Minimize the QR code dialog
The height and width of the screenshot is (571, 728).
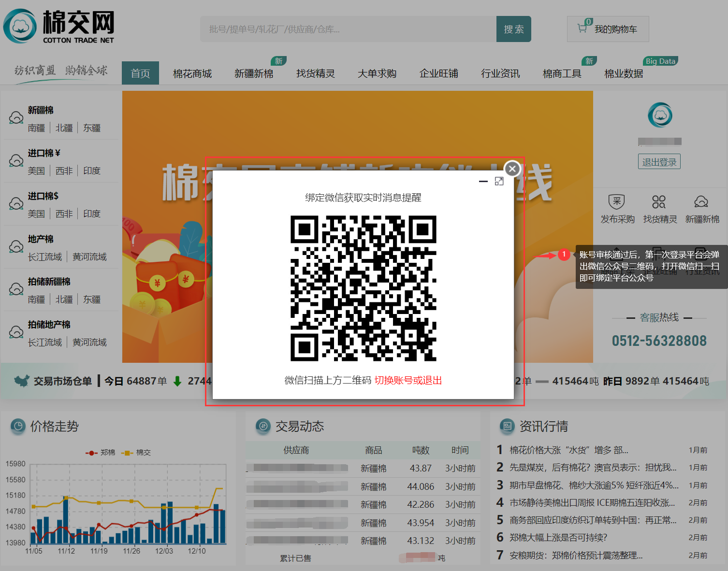pos(483,182)
